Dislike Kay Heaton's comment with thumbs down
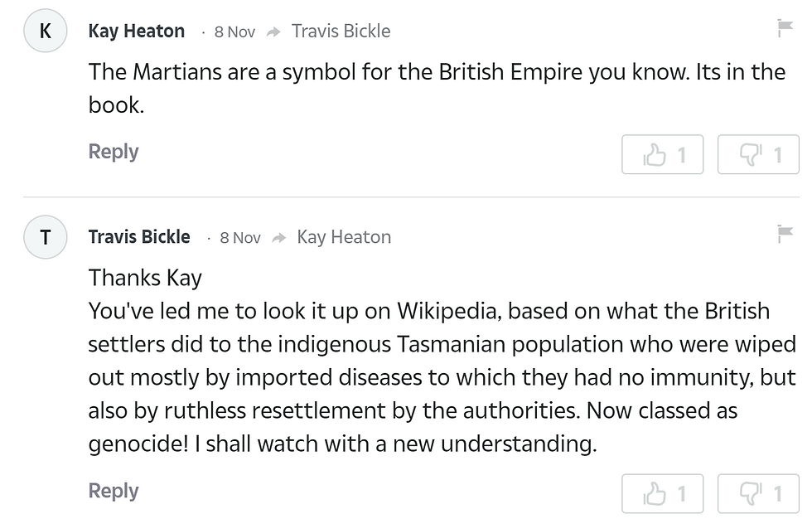 pyautogui.click(x=758, y=154)
